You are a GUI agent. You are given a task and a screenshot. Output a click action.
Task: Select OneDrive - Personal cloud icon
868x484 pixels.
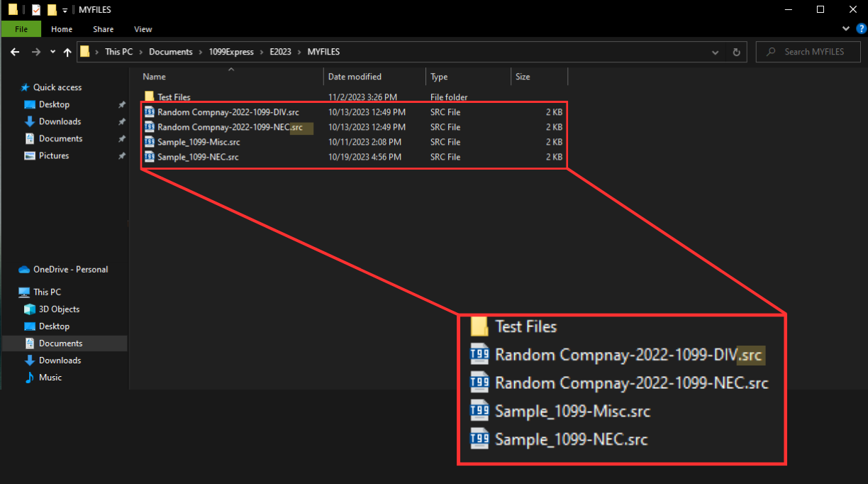pyautogui.click(x=25, y=270)
